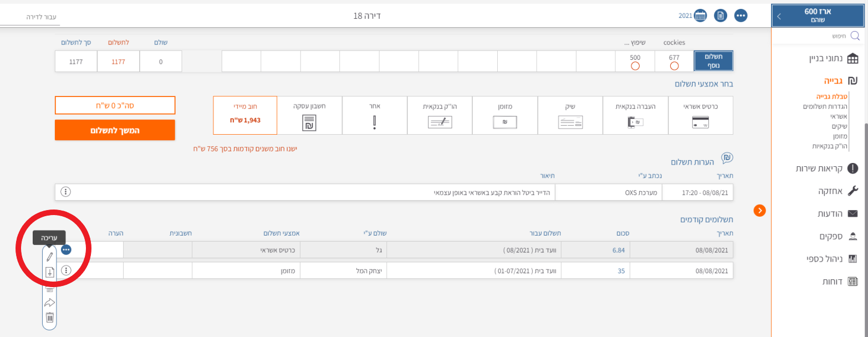Click the תשלום נוסף button
Viewport: 868px width, 337px height.
(713, 61)
